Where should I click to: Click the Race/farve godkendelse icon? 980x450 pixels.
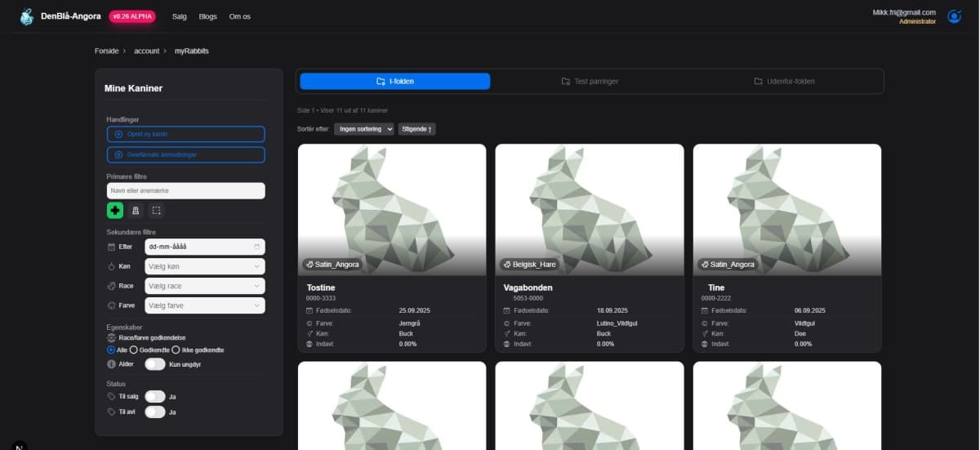pos(112,337)
